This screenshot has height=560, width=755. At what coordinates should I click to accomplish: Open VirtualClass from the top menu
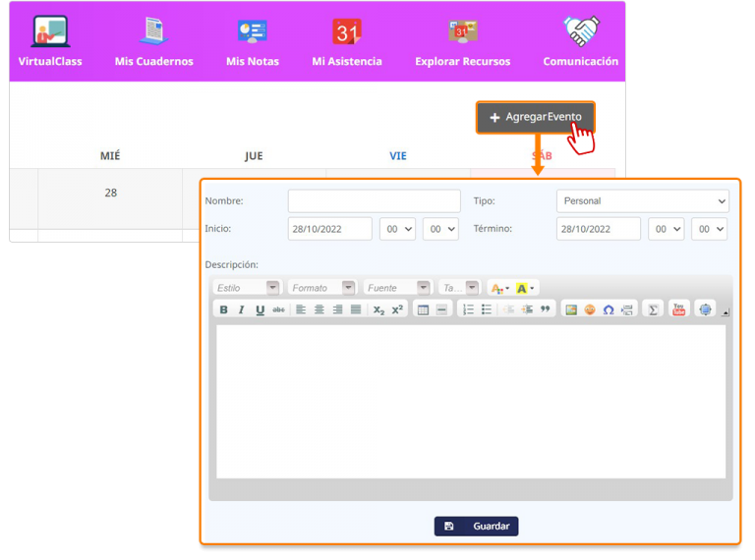pyautogui.click(x=50, y=42)
